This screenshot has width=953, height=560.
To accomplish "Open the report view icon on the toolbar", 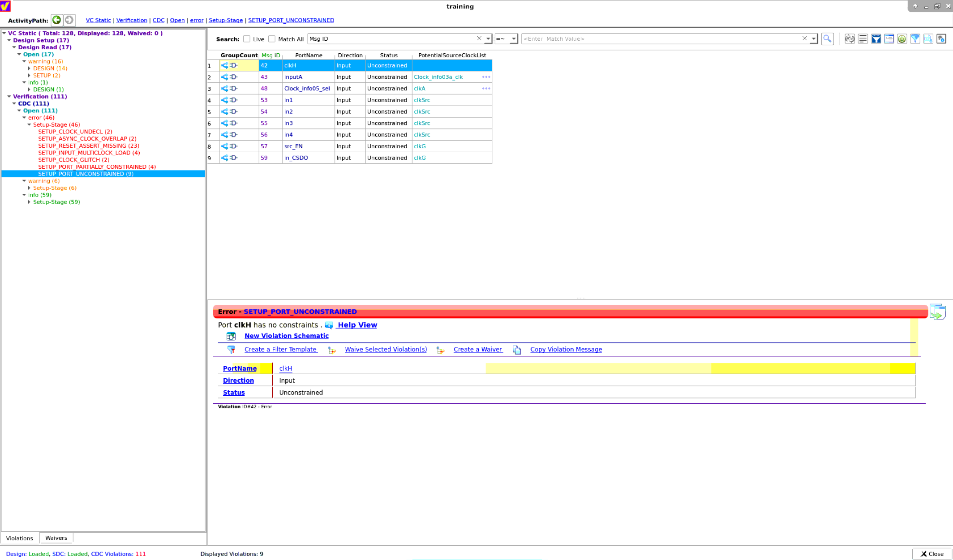I will coord(862,39).
